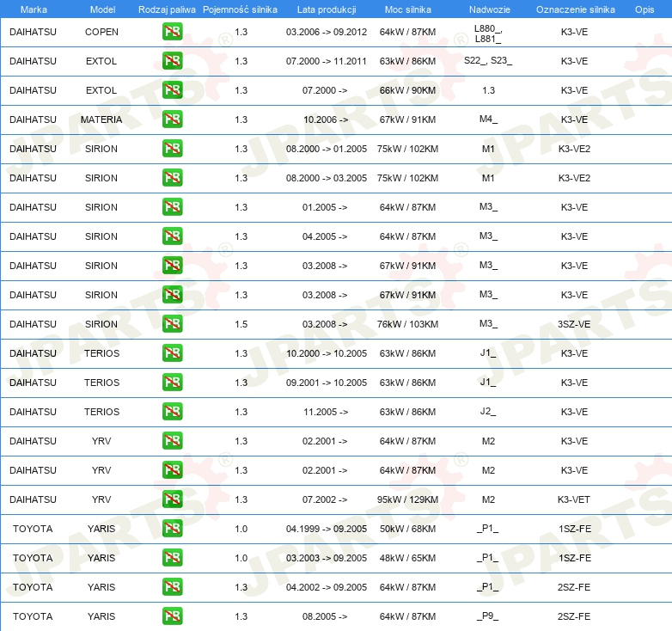Select the MATERIA model cell

coord(101,119)
